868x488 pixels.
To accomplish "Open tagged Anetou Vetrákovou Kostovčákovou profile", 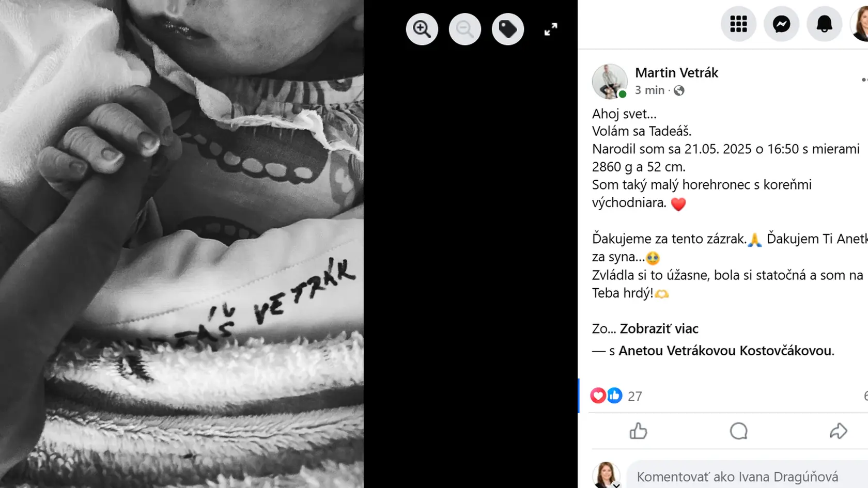I will click(725, 351).
